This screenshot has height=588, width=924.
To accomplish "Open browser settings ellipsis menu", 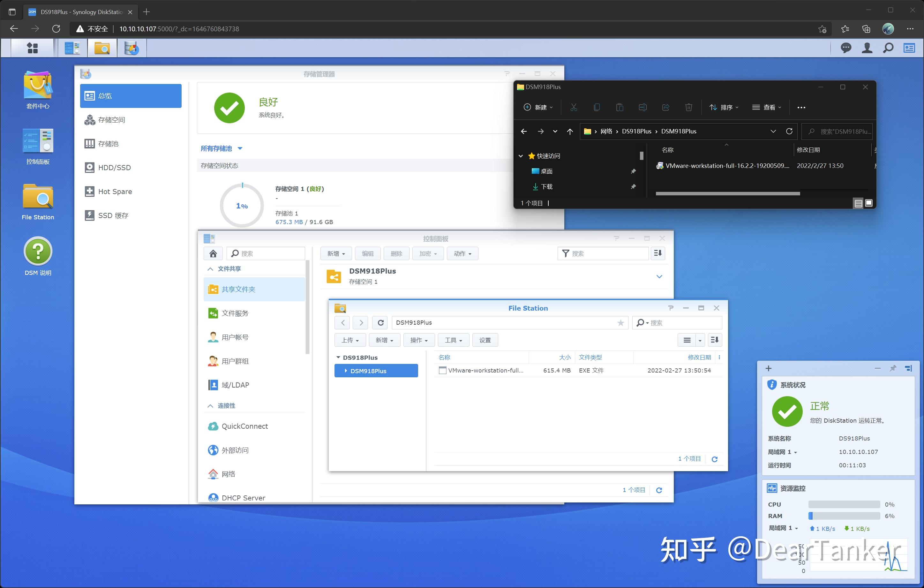I will tap(910, 29).
